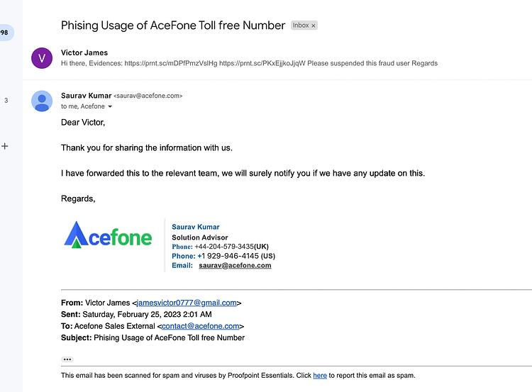Viewport: 532px width, 392px height.
Task: Click saurav@acefone.com link in signature
Action: click(235, 266)
